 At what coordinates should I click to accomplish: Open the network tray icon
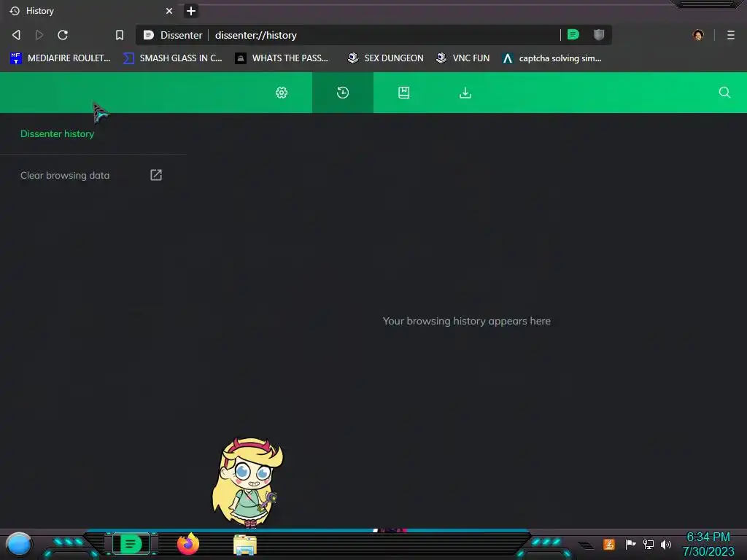click(649, 544)
